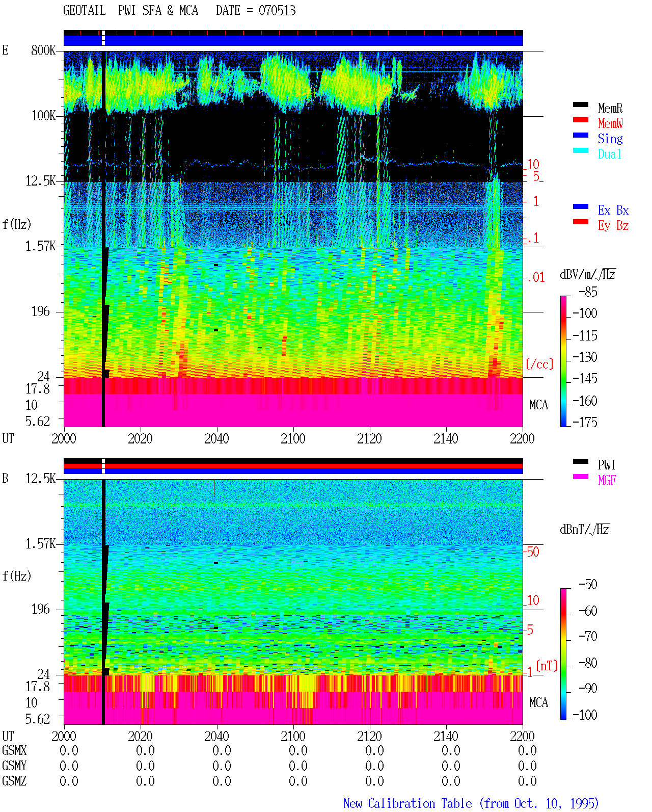652x812 pixels.
Task: Click the 'GEOTAIL PWI SFA & MCA' title text
Action: (130, 11)
